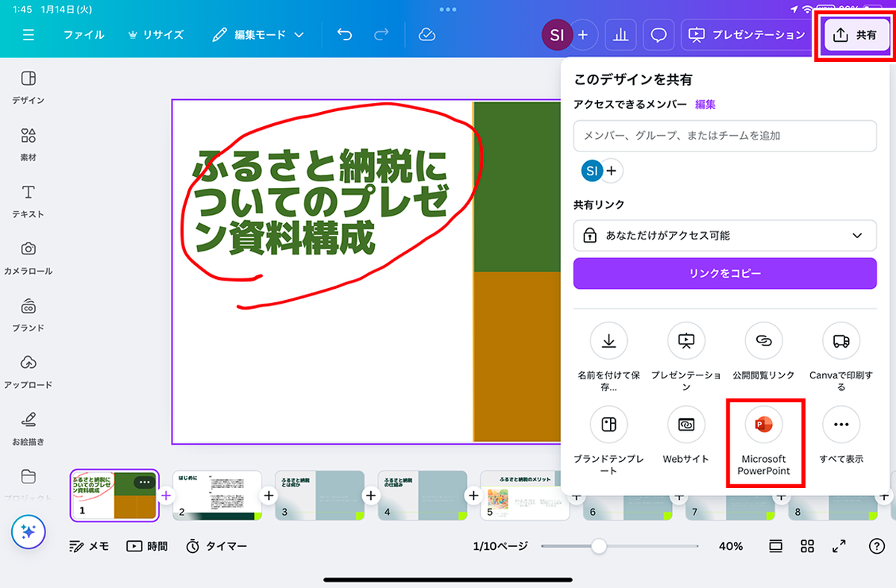Click the Canvaで印刷する truck icon
The image size is (896, 588).
(841, 341)
